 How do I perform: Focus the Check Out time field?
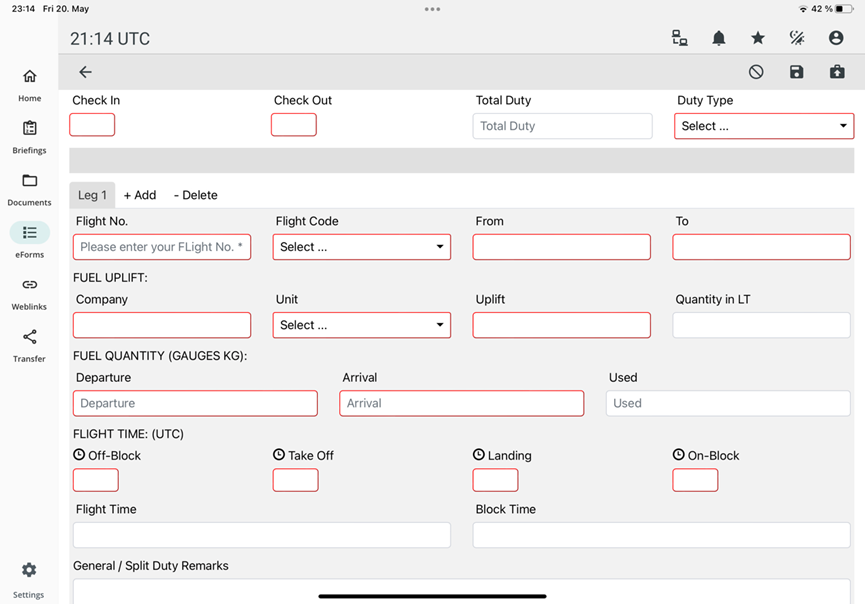click(294, 125)
